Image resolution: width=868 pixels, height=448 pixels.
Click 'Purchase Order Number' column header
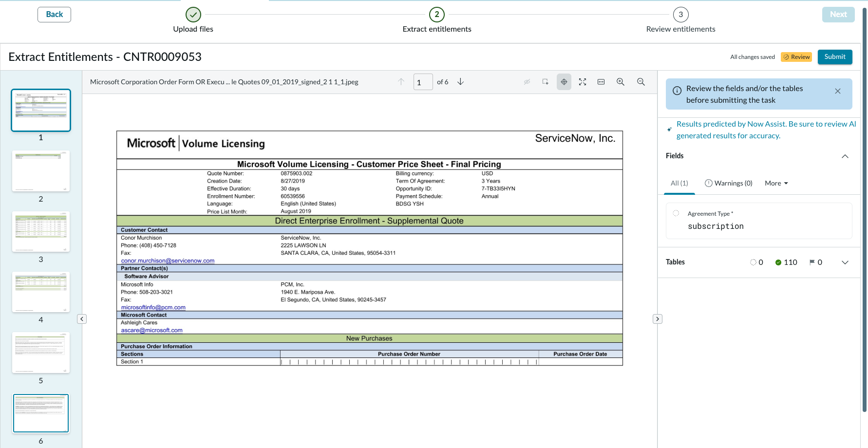tap(409, 355)
